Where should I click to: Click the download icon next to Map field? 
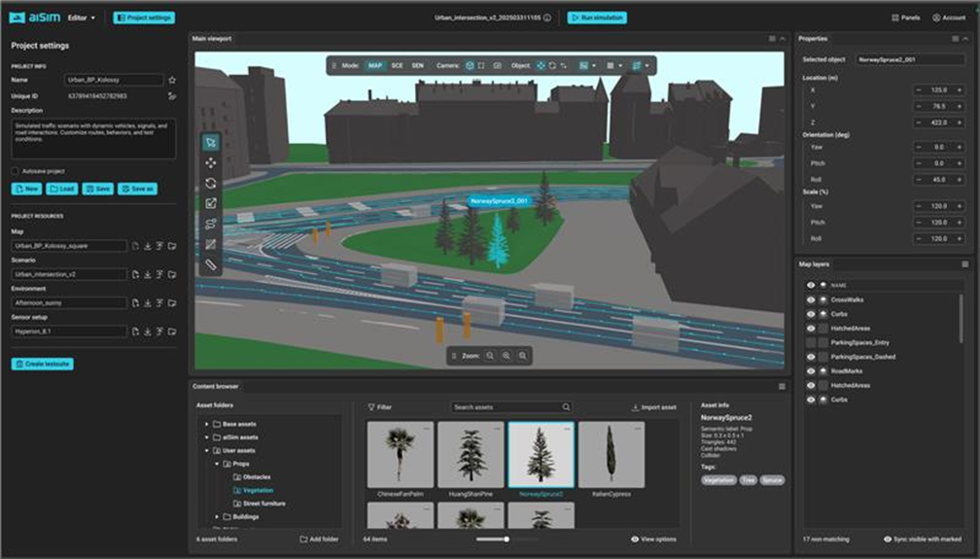(x=148, y=246)
